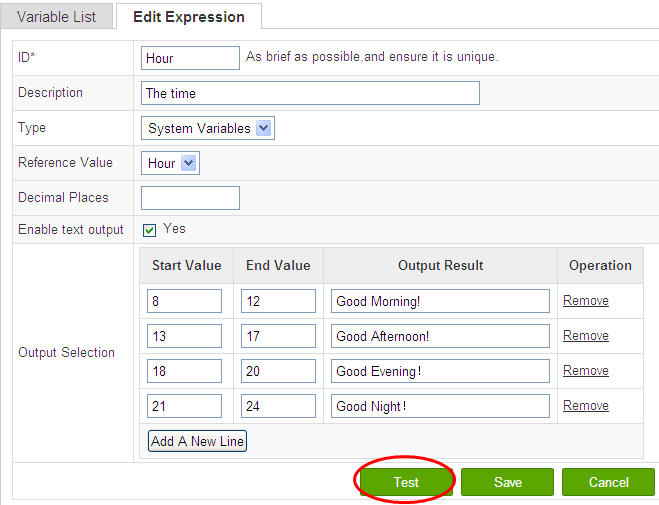Edit the Good Evening! output result field

(440, 371)
